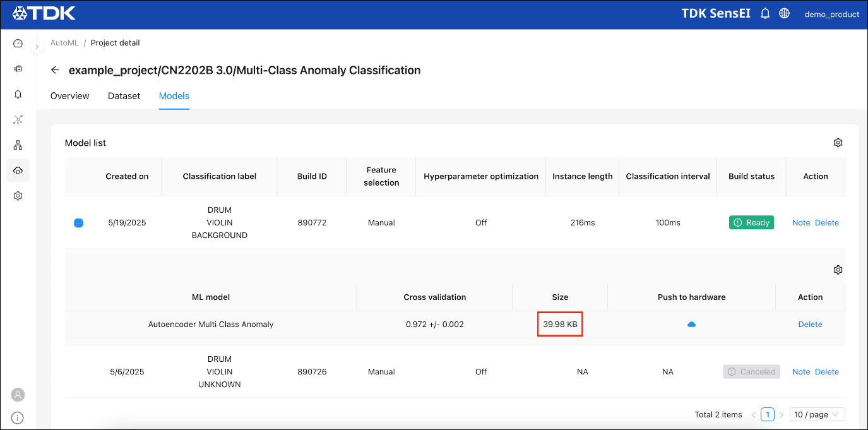
Task: Click the 0.972 +/- 0.002 cross validation value
Action: tap(435, 324)
